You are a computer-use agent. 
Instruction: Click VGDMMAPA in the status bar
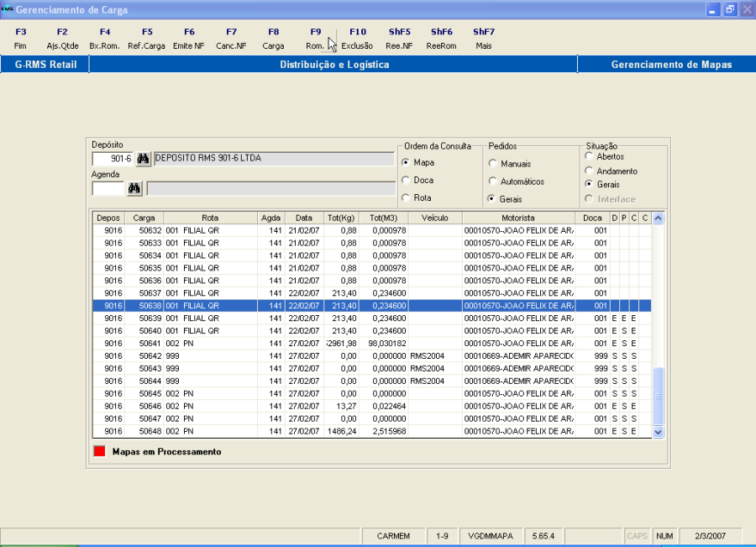coord(491,536)
